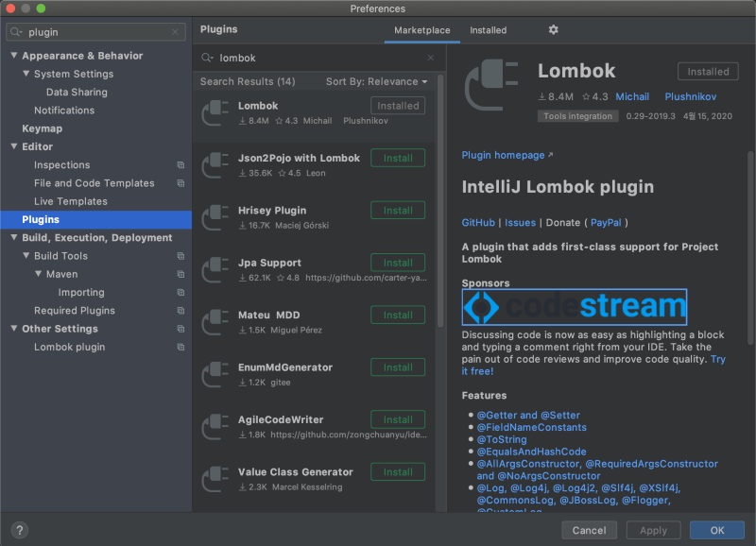The height and width of the screenshot is (546, 756).
Task: Collapse Build, Execution, Deployment section
Action: (x=14, y=238)
